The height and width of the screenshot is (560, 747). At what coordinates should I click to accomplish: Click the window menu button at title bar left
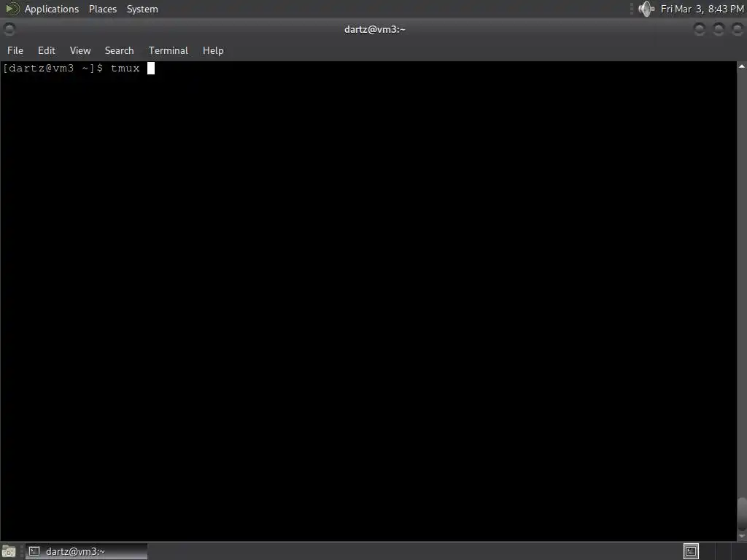[x=9, y=29]
